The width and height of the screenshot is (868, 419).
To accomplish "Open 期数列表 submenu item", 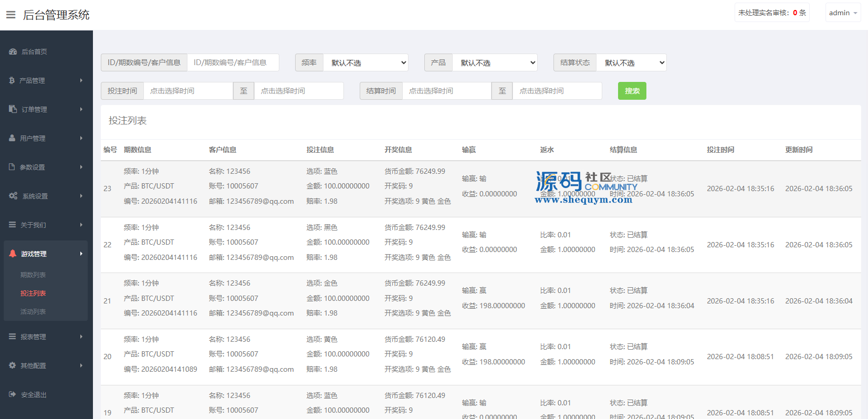I will click(33, 275).
